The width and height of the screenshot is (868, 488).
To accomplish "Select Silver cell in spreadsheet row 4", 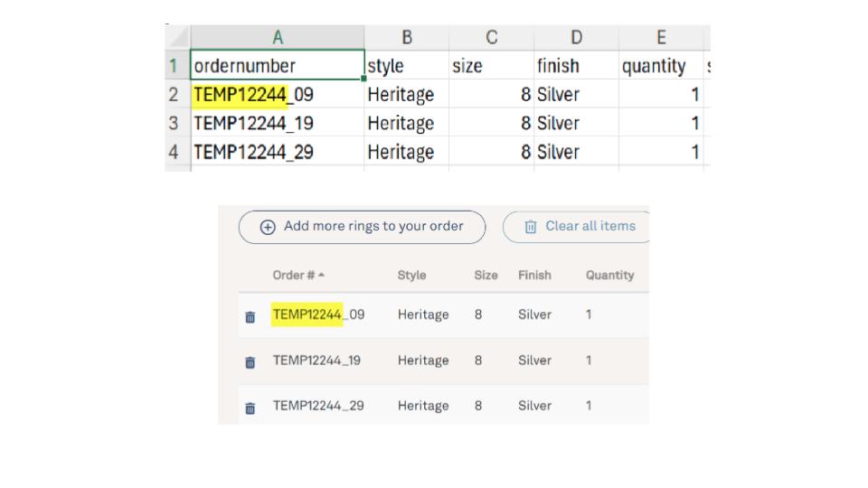I will [576, 152].
